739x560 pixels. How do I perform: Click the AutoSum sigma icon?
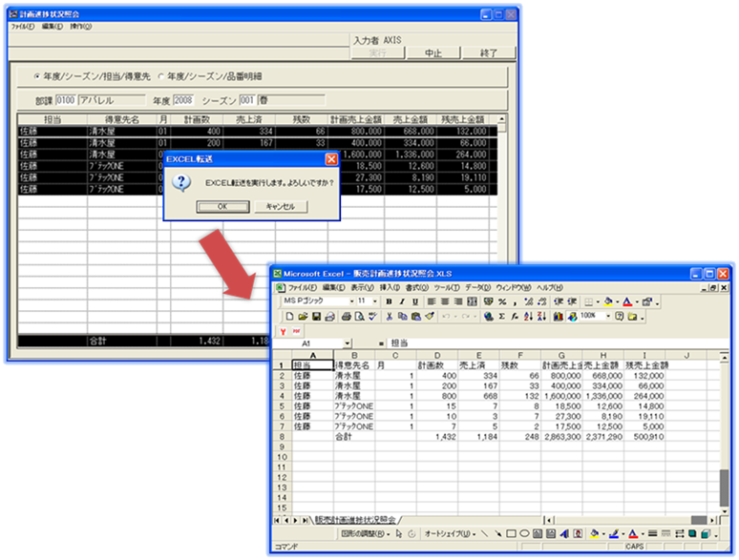point(502,316)
